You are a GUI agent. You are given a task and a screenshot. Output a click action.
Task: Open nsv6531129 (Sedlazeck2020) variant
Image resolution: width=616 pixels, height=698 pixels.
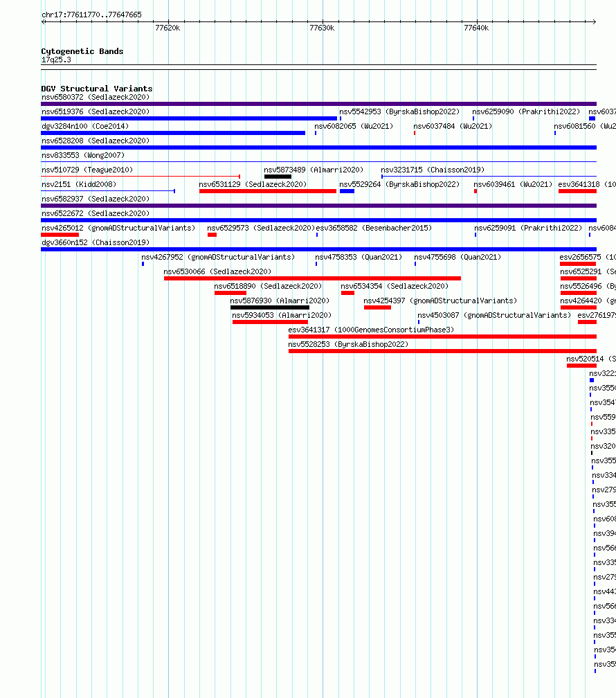pyautogui.click(x=253, y=184)
